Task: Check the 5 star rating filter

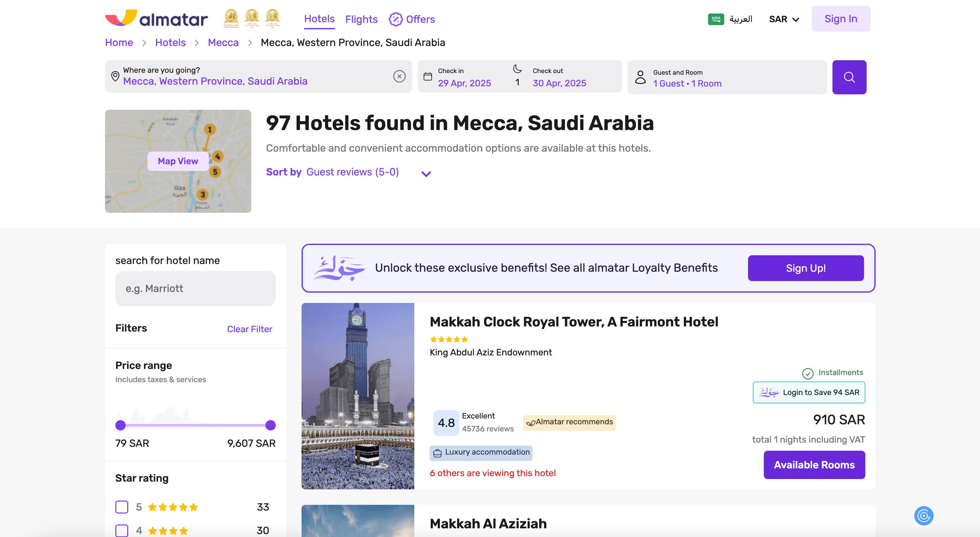Action: click(122, 506)
